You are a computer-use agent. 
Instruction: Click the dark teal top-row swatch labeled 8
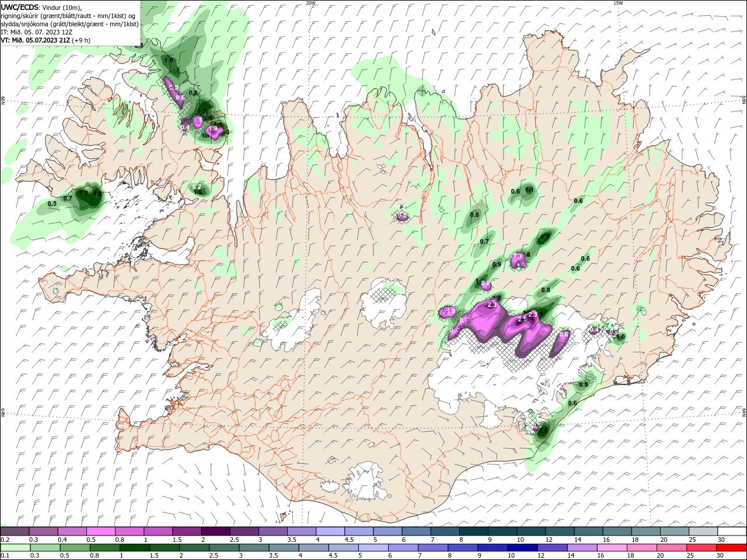[473, 532]
